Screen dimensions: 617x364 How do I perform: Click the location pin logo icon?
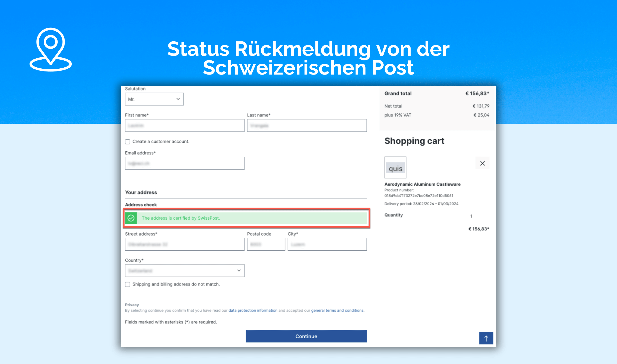coord(51,49)
